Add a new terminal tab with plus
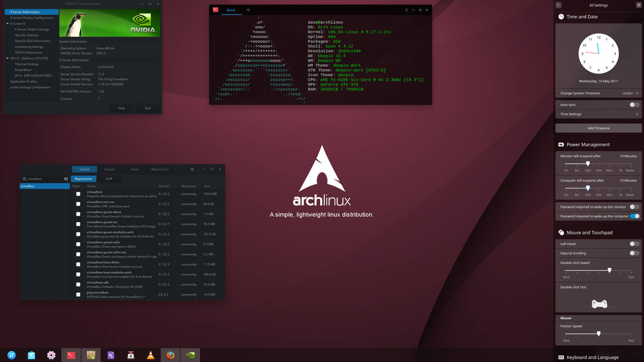Viewport: 644px width, 362px height. 248,10
